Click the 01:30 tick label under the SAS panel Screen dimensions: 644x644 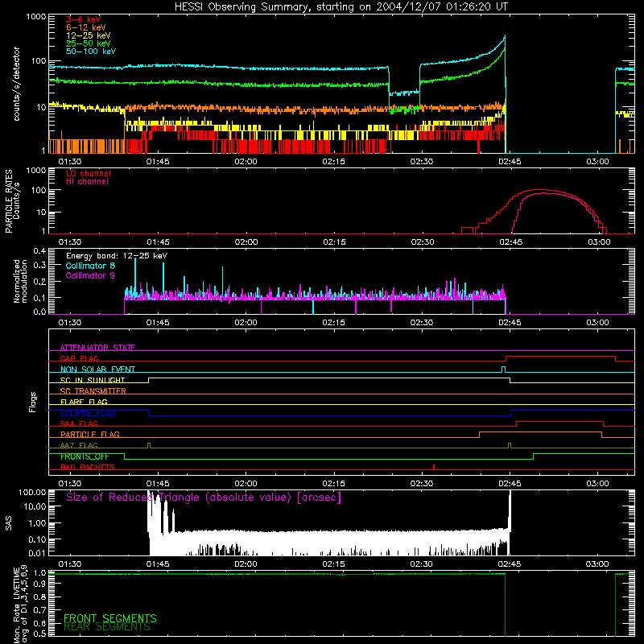pyautogui.click(x=69, y=564)
